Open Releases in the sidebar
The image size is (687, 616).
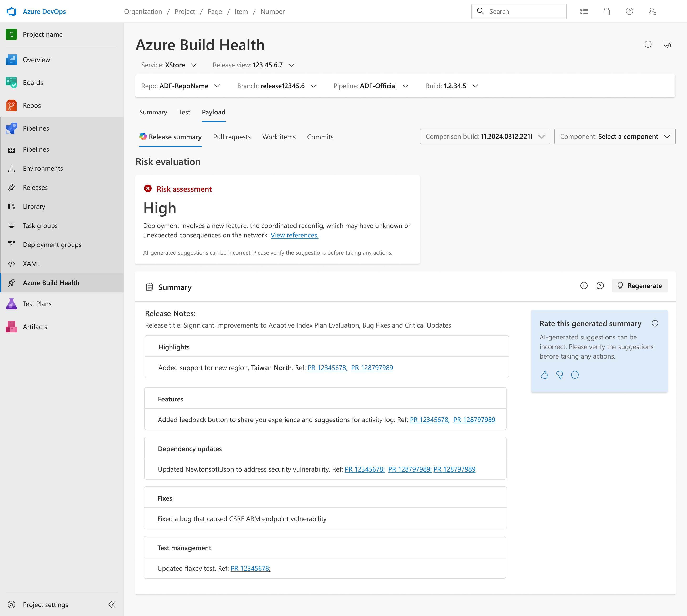coord(62,188)
